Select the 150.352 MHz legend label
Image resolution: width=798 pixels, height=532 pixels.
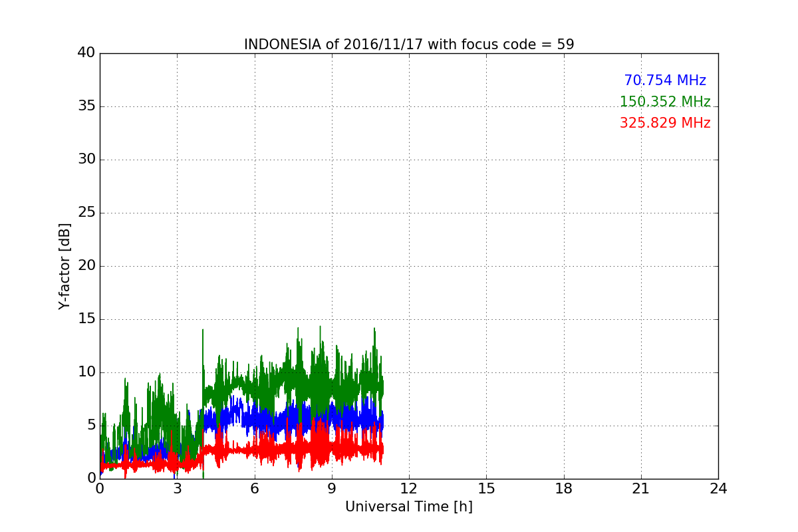tap(665, 102)
